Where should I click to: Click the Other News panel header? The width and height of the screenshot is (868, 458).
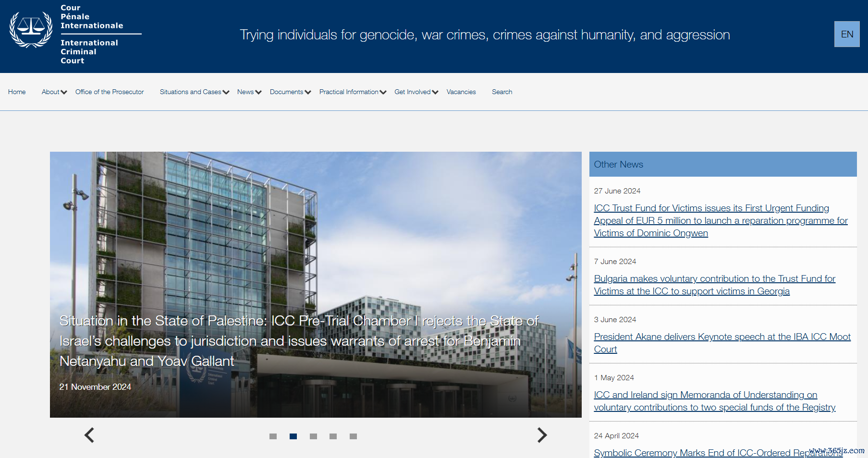coord(723,164)
